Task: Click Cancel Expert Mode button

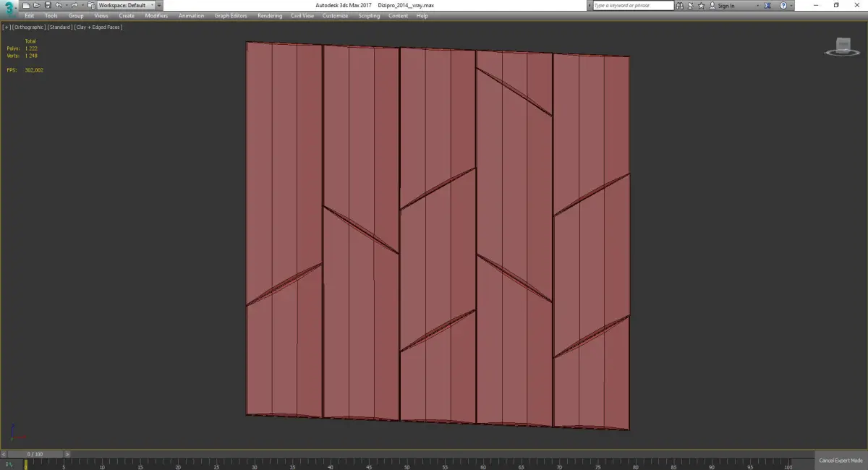Action: tap(841, 461)
